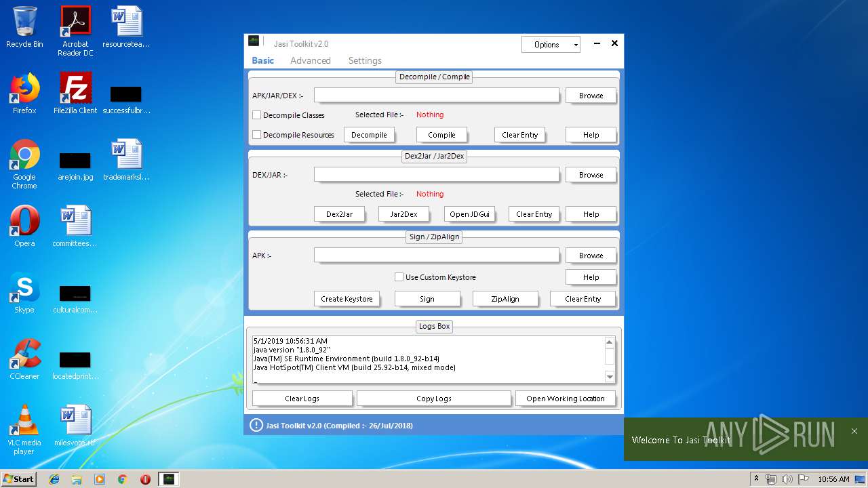Click Logs Box scrollbar down arrow

[609, 378]
